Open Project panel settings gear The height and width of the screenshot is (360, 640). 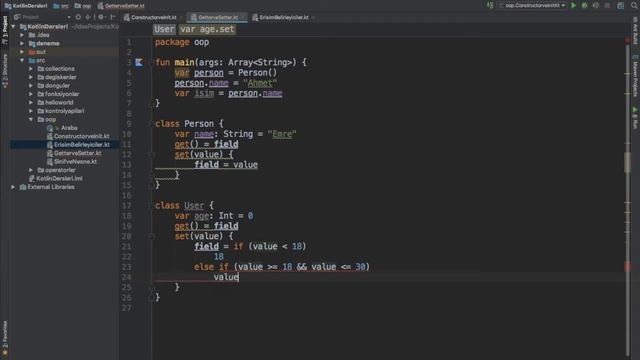tap(101, 17)
